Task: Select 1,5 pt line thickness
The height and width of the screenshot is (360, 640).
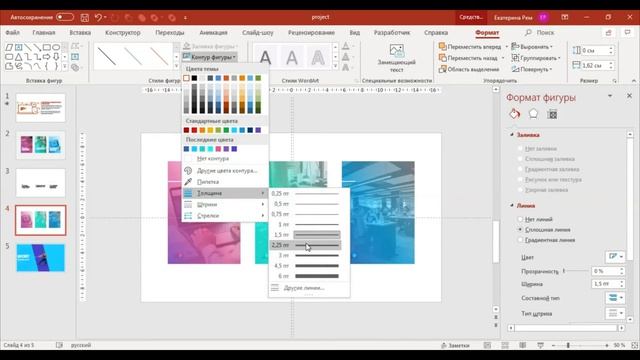Action: [x=305, y=235]
